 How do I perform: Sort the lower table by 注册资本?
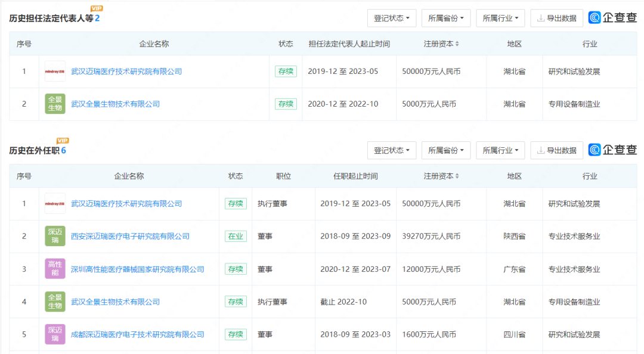pos(441,176)
